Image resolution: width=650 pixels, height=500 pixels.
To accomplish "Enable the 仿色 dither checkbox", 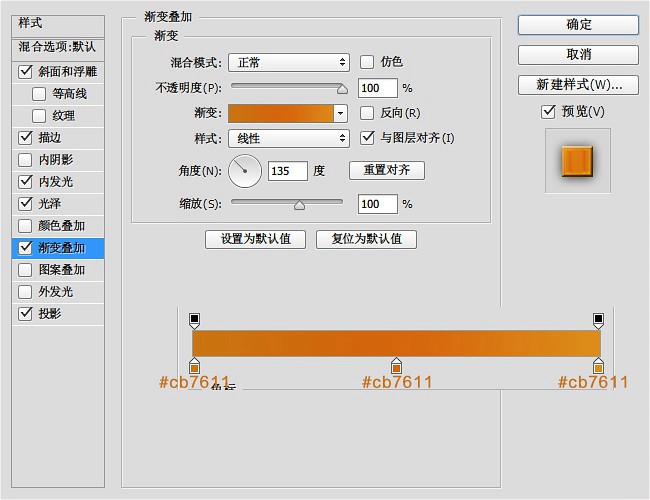I will coord(367,62).
